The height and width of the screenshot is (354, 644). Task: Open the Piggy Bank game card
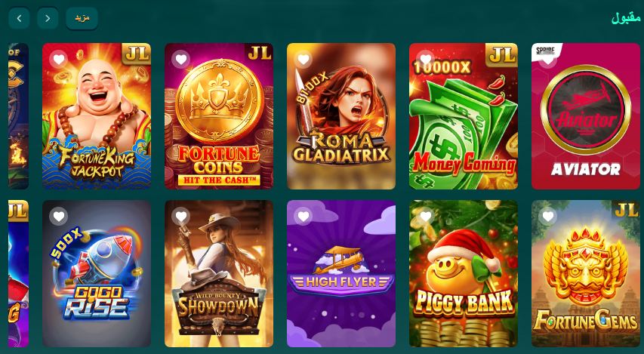pos(464,273)
